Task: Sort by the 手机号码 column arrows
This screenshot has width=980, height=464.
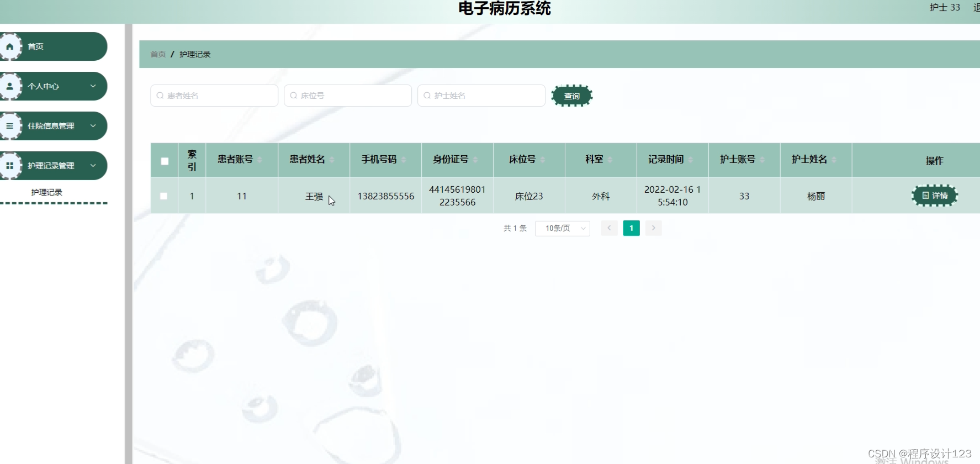Action: pos(404,160)
